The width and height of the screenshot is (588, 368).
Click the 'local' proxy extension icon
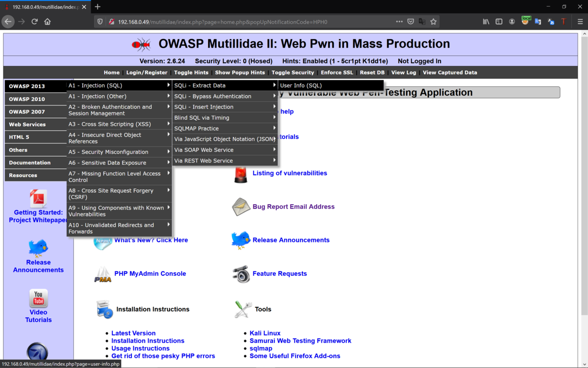[x=525, y=21]
